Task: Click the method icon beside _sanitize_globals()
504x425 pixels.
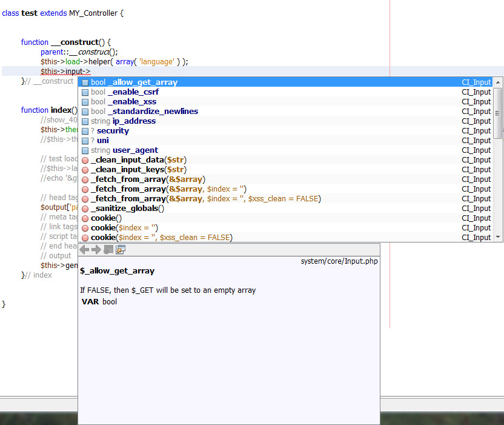Action: (x=85, y=208)
